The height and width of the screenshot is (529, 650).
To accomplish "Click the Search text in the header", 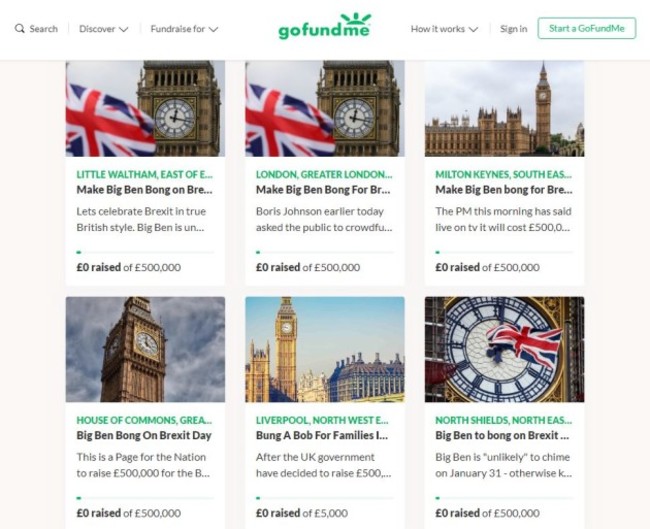I will 44,29.
